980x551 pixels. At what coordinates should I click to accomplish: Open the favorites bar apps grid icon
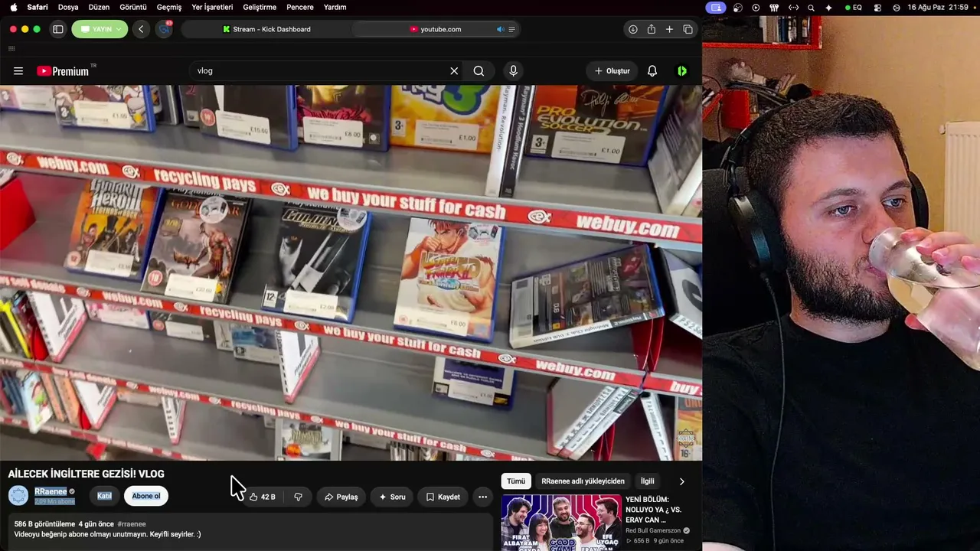pos(11,48)
